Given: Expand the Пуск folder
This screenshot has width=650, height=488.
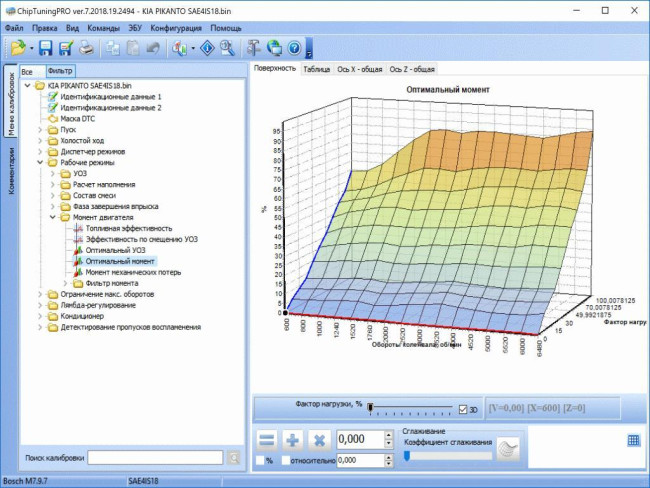Looking at the screenshot, I should click(x=40, y=130).
